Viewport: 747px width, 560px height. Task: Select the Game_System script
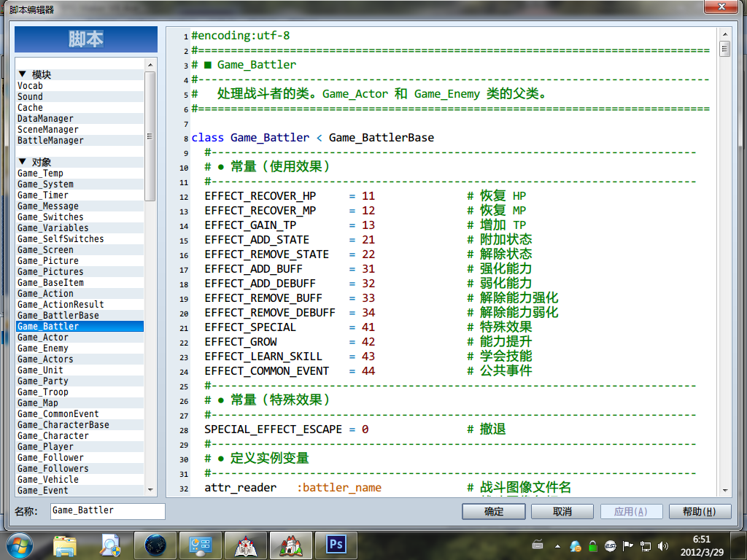80,184
